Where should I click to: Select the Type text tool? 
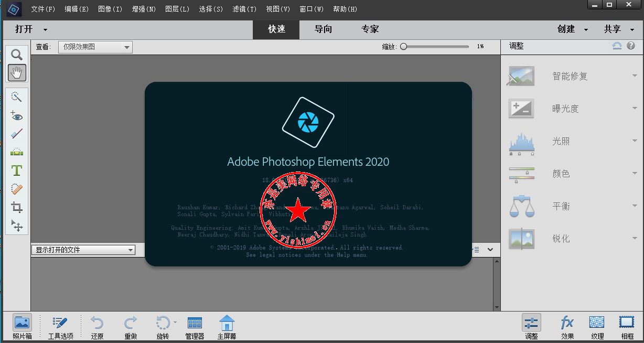[17, 170]
